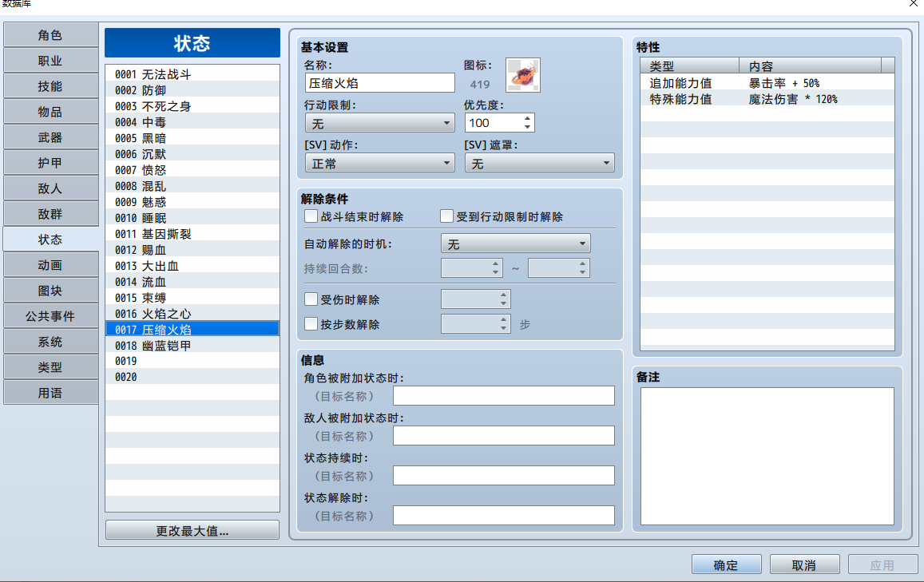Click the 应用 button
Screen dimensions: 924x582
click(882, 564)
